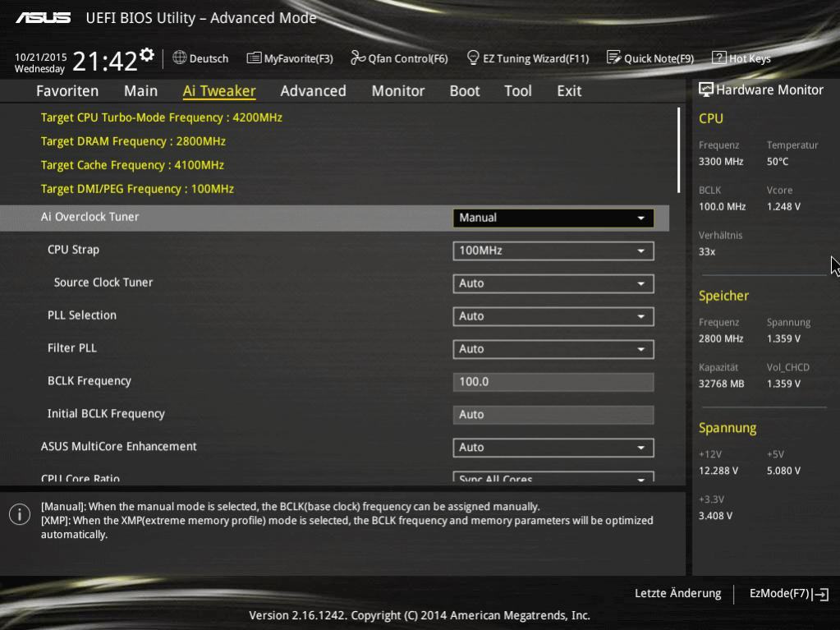Click the Hot Keys question mark icon
Viewport: 840px width, 630px height.
719,57
